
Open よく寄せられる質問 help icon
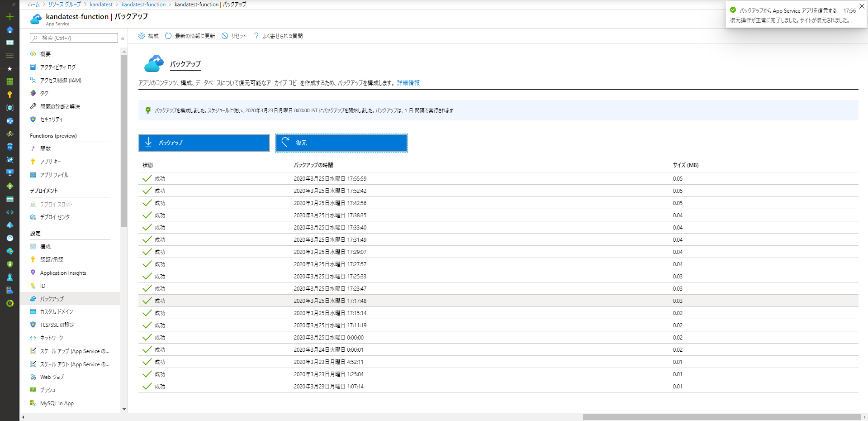point(256,36)
